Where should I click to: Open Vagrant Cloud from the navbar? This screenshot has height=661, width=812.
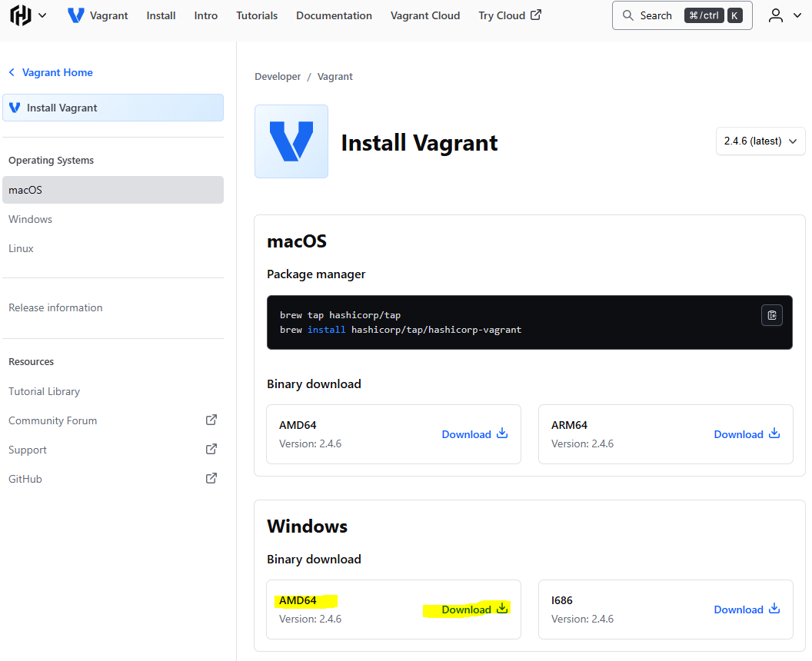point(425,15)
